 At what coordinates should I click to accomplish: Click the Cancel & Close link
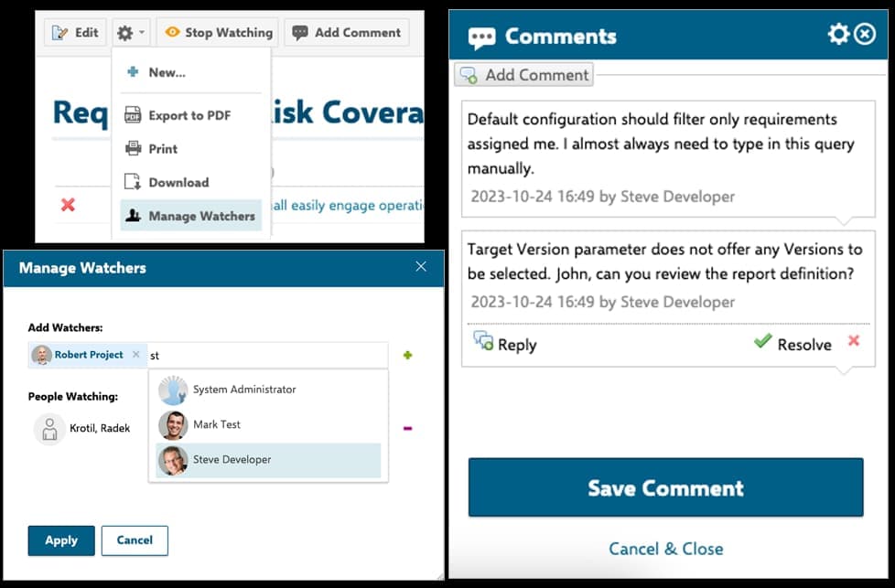pyautogui.click(x=665, y=549)
